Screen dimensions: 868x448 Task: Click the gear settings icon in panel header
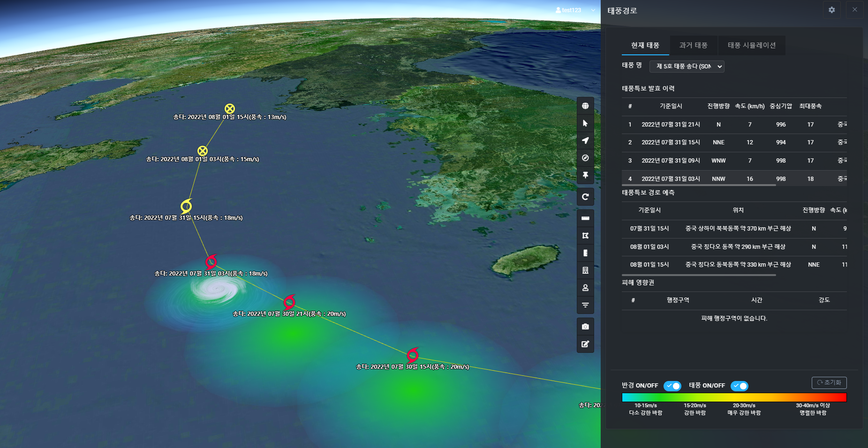coord(831,10)
